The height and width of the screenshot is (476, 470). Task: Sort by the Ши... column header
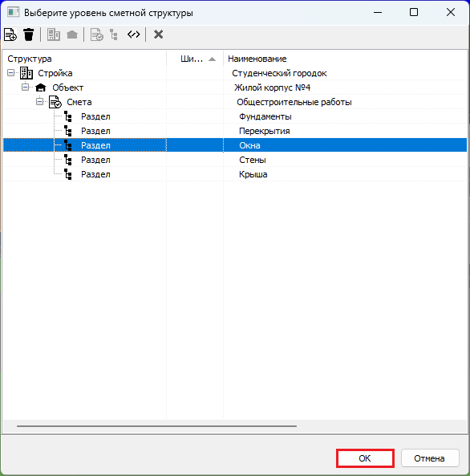[195, 59]
